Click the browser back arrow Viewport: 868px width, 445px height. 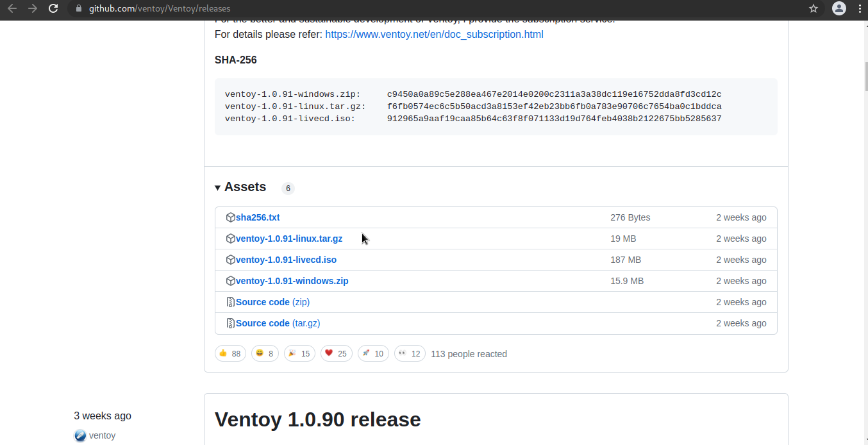click(12, 8)
